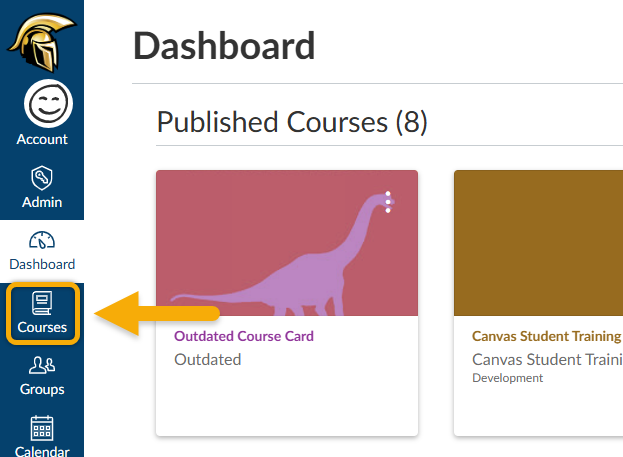Select the Groups label in the navigation
Screen dimensions: 623x457
pyautogui.click(x=42, y=389)
